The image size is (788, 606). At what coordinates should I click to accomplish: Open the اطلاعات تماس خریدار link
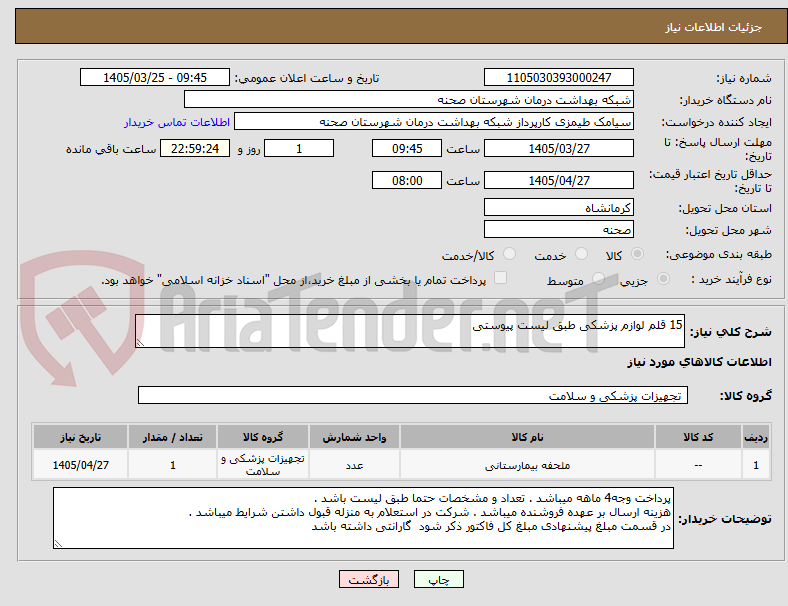click(177, 122)
